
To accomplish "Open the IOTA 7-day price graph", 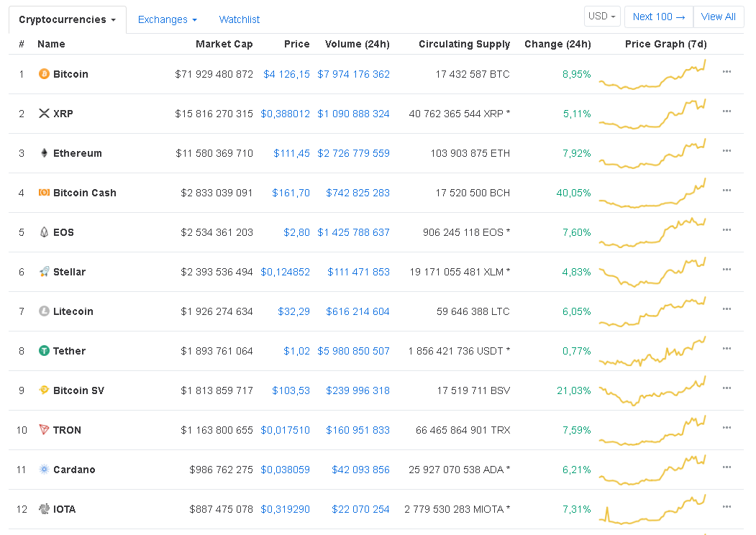I will tap(653, 509).
